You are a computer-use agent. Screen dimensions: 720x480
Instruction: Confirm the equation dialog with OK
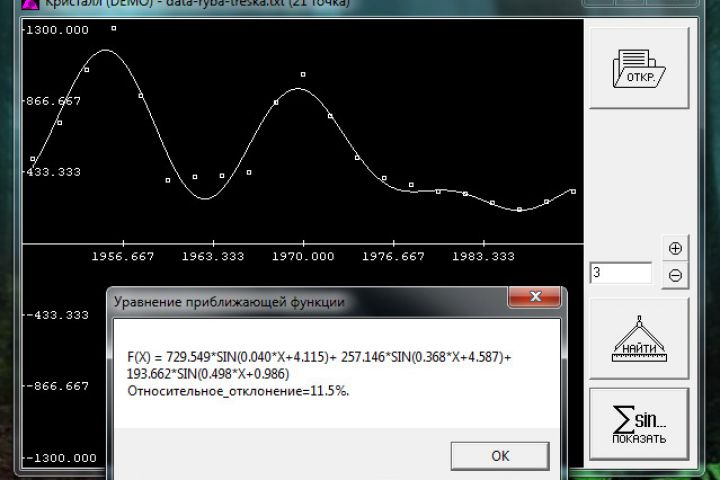tap(500, 456)
